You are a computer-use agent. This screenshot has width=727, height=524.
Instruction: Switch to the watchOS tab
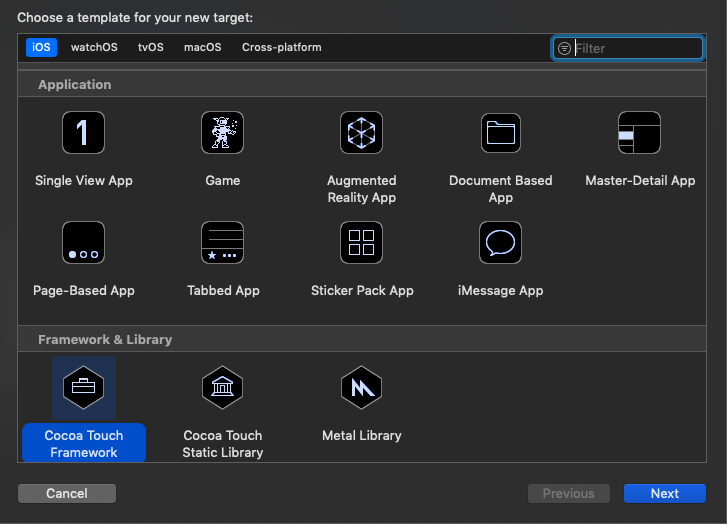(x=94, y=47)
